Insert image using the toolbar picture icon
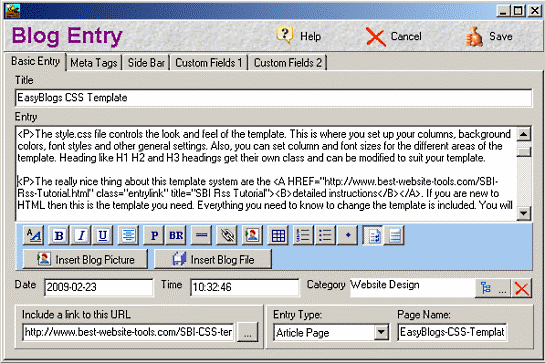 pos(252,235)
